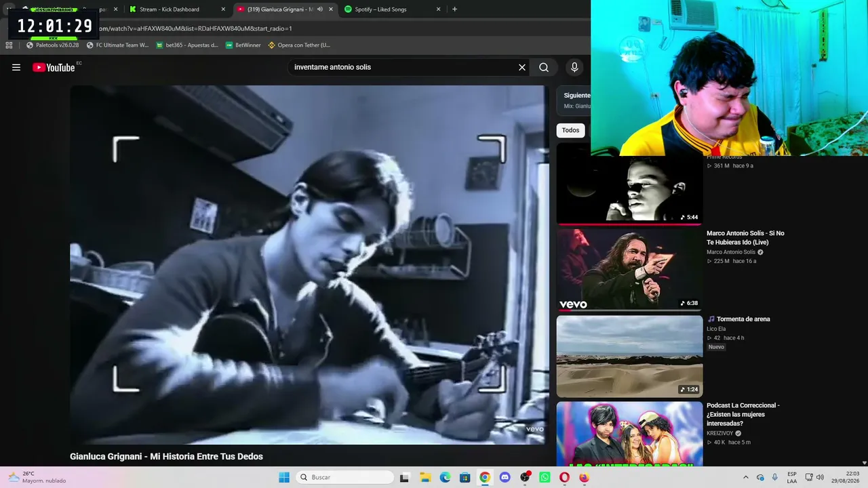Open Marco Antonio Solís channel link
The image size is (868, 488).
[731, 252]
